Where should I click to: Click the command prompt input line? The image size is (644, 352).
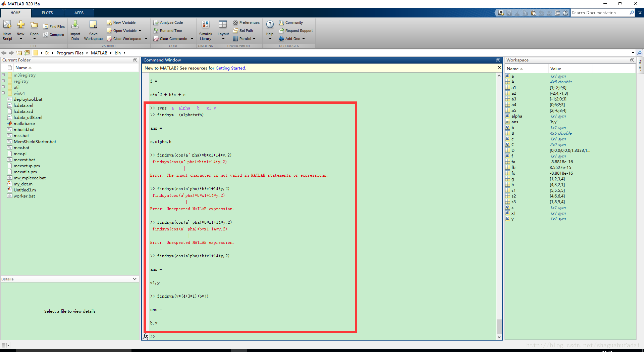click(322, 336)
